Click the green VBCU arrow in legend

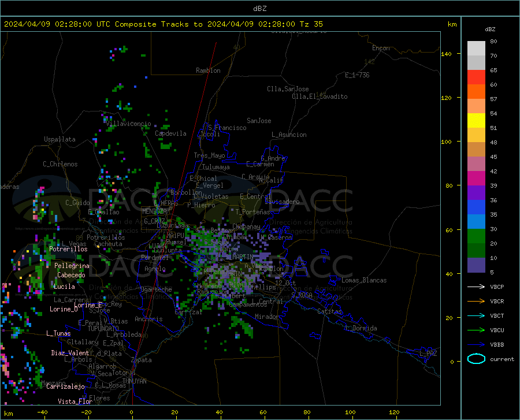476,330
